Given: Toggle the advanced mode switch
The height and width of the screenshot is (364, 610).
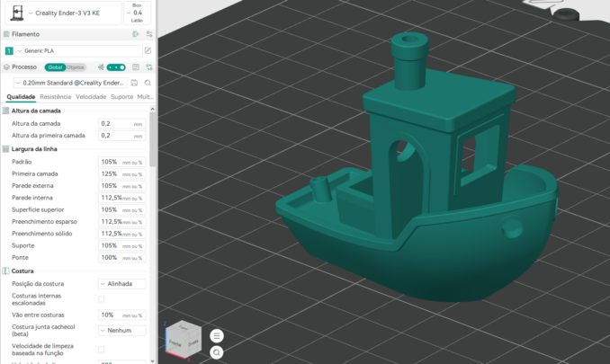Looking at the screenshot, I should [x=116, y=67].
